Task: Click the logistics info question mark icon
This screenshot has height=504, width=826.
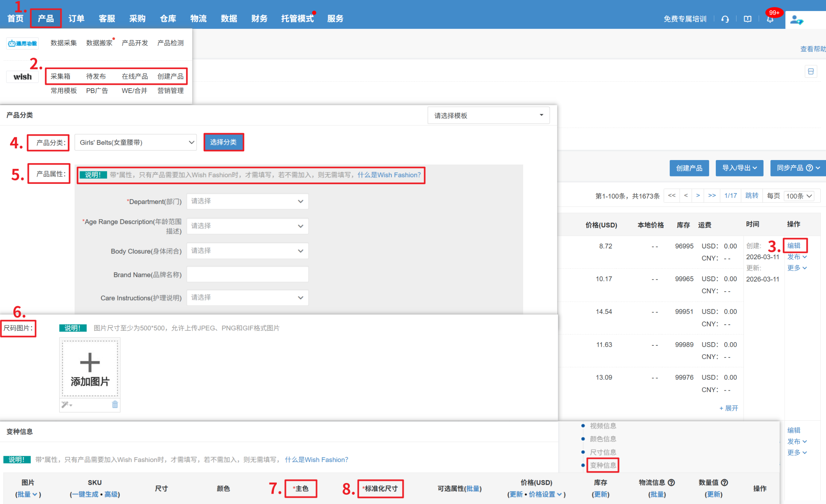Action: point(671,482)
